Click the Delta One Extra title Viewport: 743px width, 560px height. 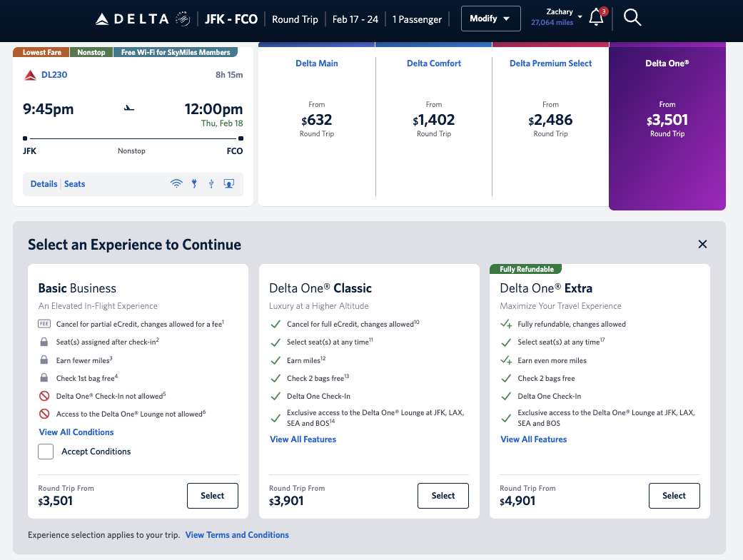[546, 288]
